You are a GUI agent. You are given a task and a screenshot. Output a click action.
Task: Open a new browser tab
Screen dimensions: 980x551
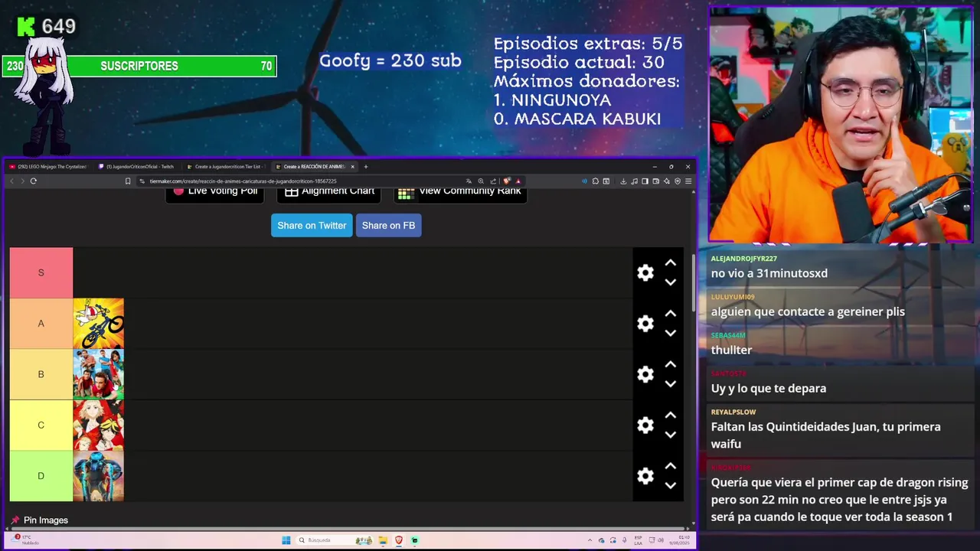click(x=366, y=166)
